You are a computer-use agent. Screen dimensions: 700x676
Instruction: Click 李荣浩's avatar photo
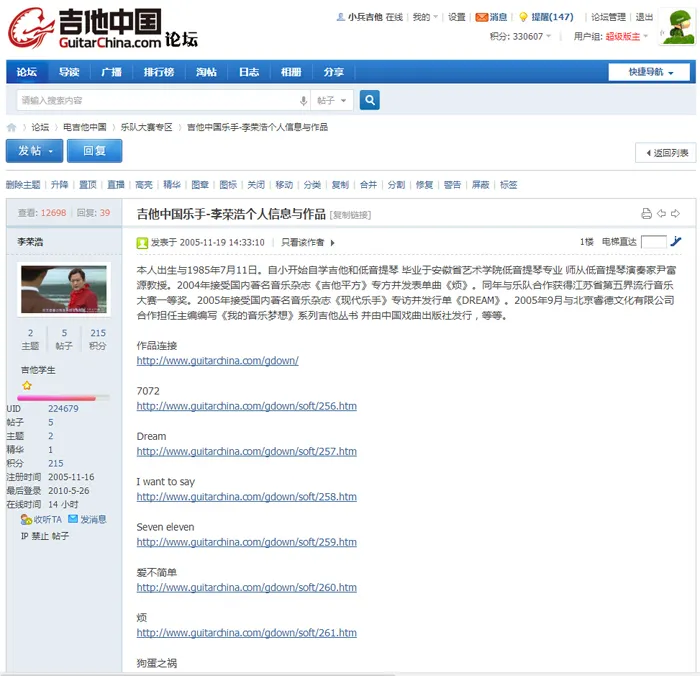click(64, 289)
